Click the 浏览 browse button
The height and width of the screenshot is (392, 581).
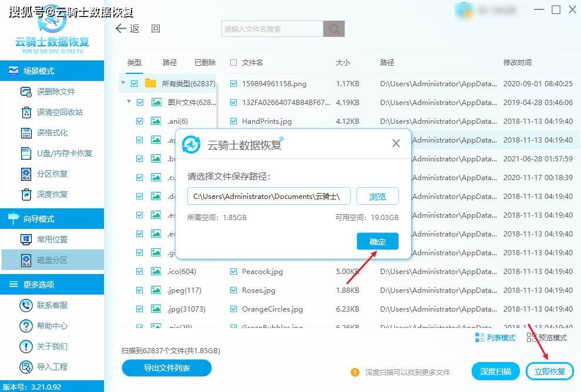(377, 197)
